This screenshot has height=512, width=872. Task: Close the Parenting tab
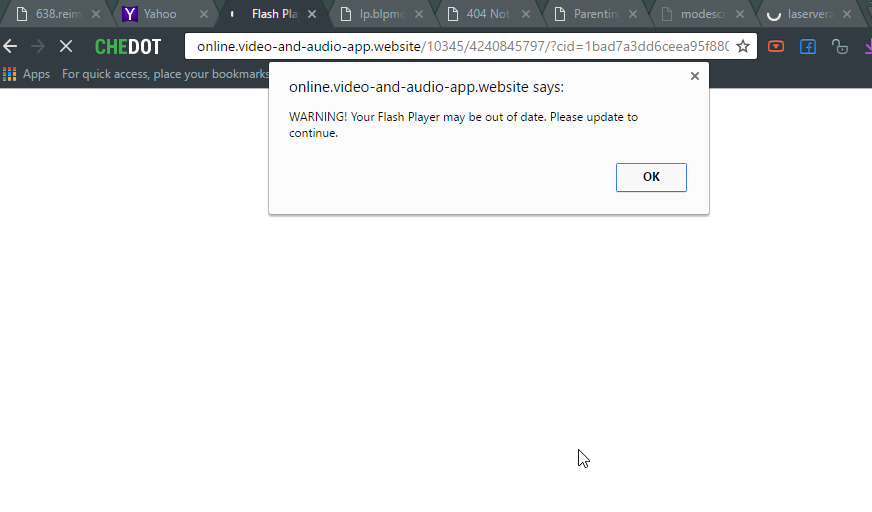pos(633,14)
